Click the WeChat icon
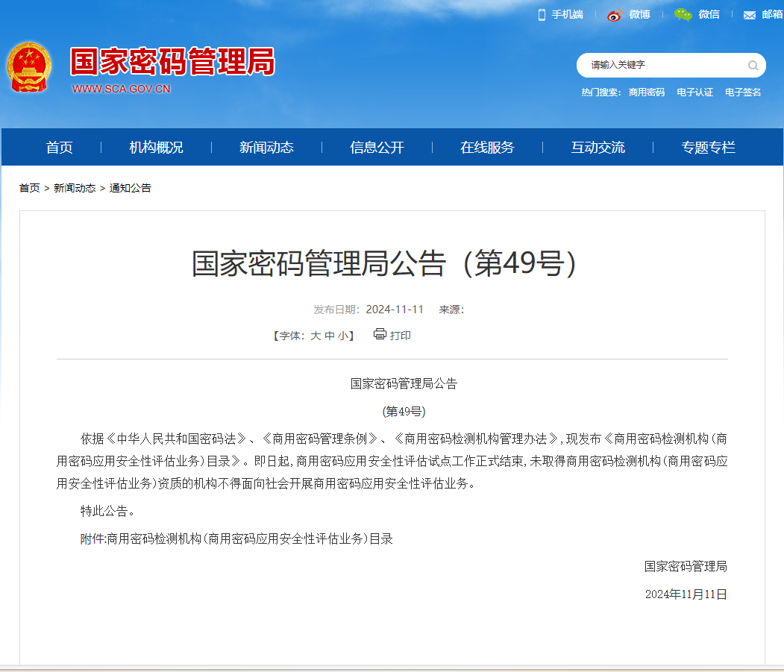 [x=683, y=15]
